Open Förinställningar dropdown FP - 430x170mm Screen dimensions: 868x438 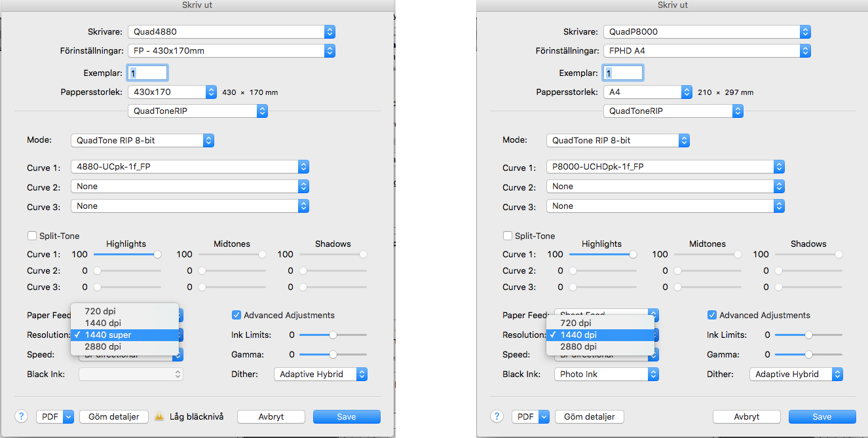231,50
